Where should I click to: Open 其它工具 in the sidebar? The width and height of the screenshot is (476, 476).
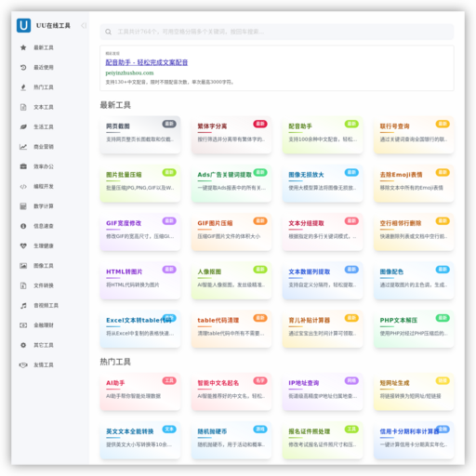[44, 345]
